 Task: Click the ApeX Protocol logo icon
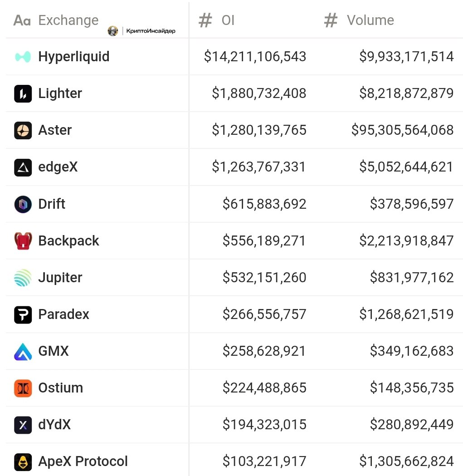click(x=23, y=462)
